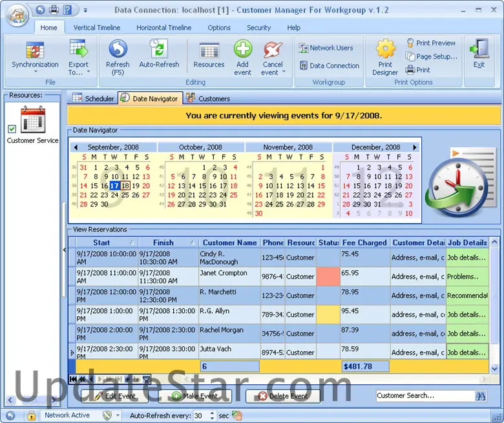
Task: Click into the Customer Search field
Action: [423, 396]
